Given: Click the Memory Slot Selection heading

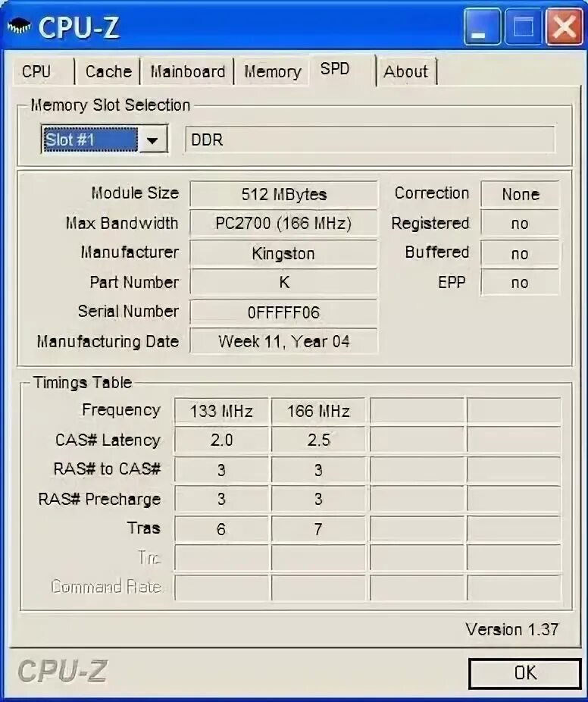Looking at the screenshot, I should (110, 105).
